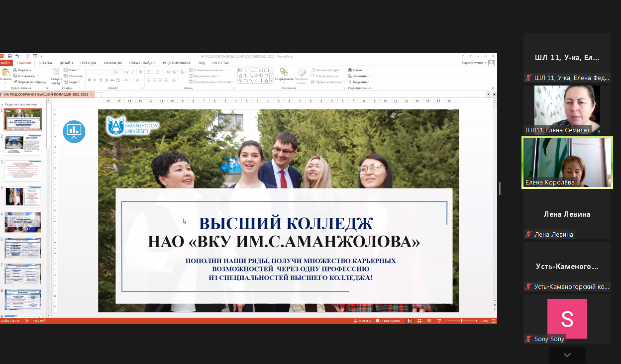
Task: Open the OFFICE TAB ribbon tab
Action: pos(220,63)
